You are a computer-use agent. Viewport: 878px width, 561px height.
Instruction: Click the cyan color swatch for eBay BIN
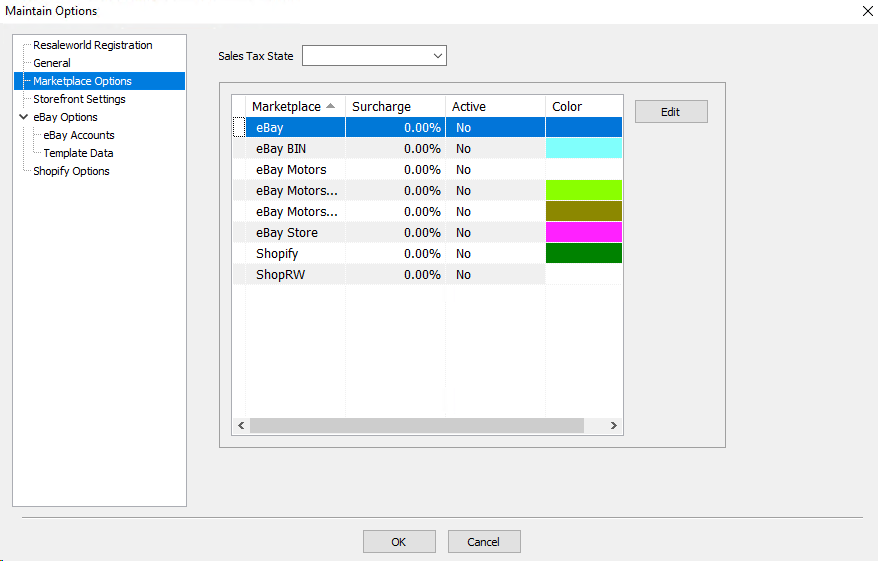(584, 148)
